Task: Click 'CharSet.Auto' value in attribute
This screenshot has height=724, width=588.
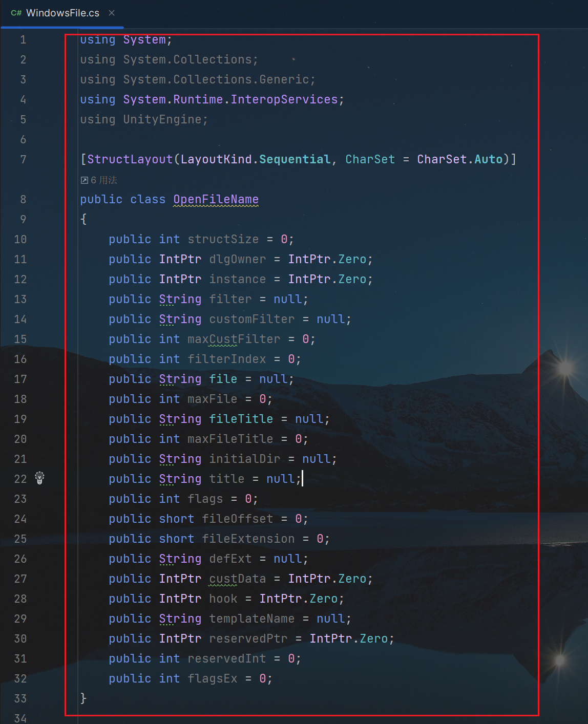Action: pos(460,159)
